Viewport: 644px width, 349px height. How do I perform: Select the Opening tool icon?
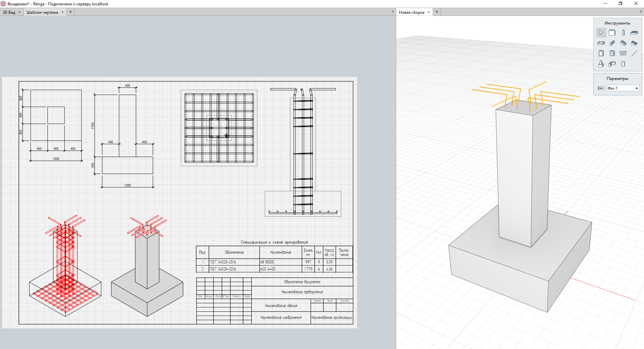coord(601,43)
